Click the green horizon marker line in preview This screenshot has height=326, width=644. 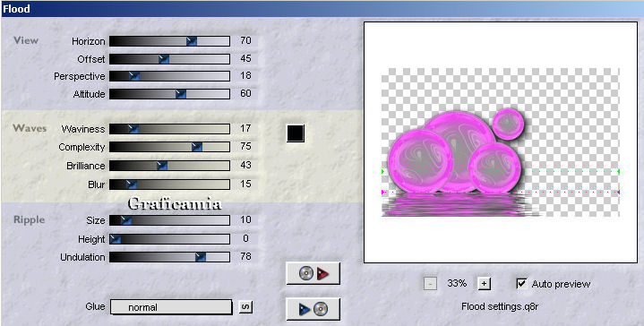click(501, 171)
